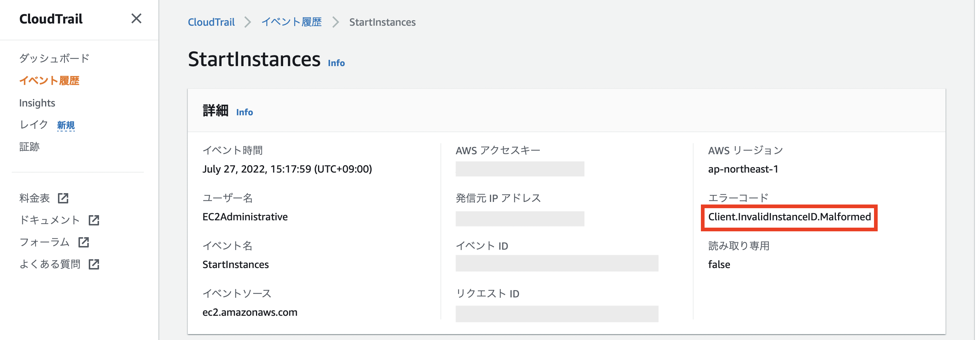Screen dimensions: 980x340
Task: Click the 新規 badge next to レイク
Action: (x=66, y=125)
